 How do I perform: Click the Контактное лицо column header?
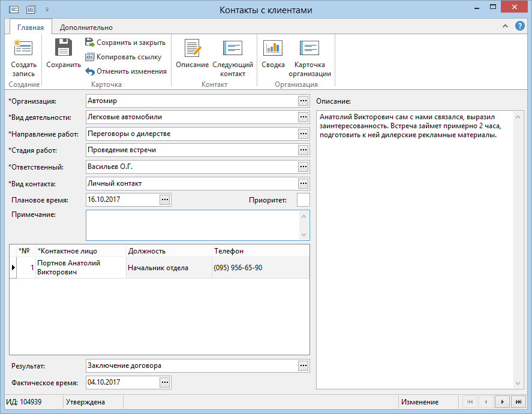click(x=81, y=251)
